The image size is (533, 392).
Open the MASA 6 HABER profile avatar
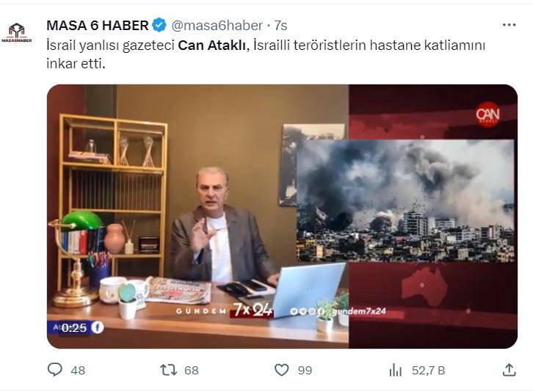(x=17, y=32)
